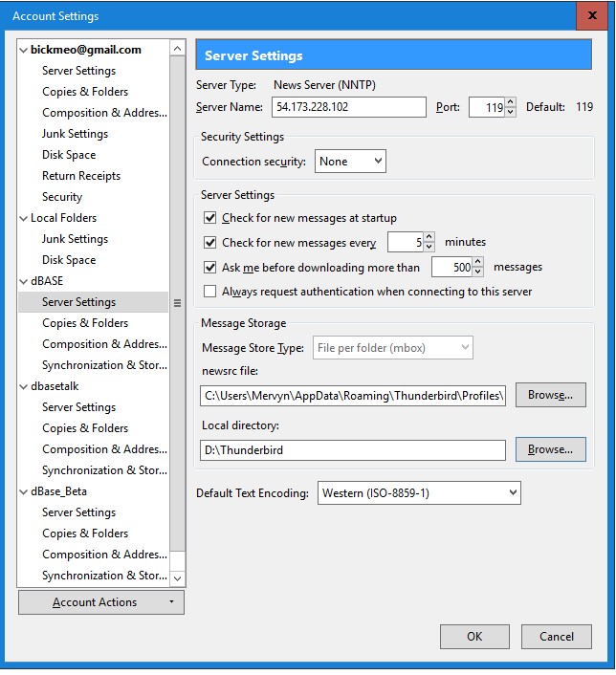Increase the message download limit stepper
Viewport: 616px width, 675px height.
pos(478,263)
